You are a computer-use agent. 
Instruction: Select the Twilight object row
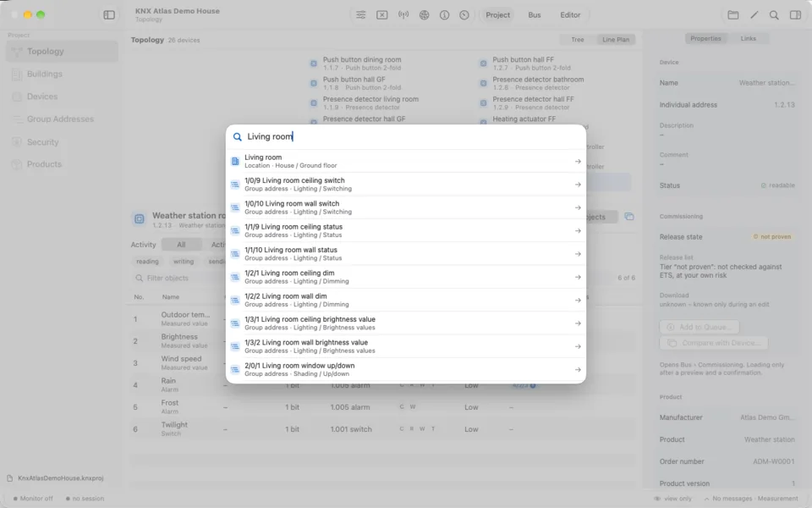point(382,429)
